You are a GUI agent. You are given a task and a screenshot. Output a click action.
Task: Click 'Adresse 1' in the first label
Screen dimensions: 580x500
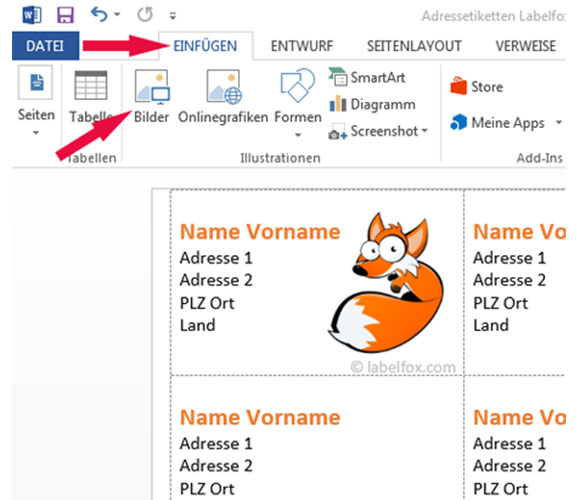tap(216, 258)
